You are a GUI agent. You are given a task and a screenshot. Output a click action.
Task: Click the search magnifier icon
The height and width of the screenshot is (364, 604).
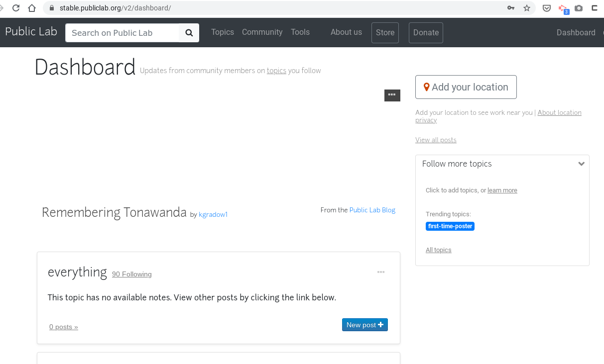[x=189, y=32]
